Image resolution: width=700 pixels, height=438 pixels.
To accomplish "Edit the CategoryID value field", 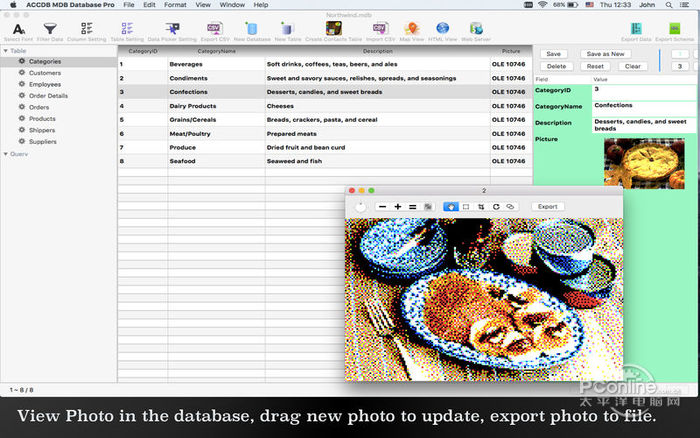I will (644, 92).
